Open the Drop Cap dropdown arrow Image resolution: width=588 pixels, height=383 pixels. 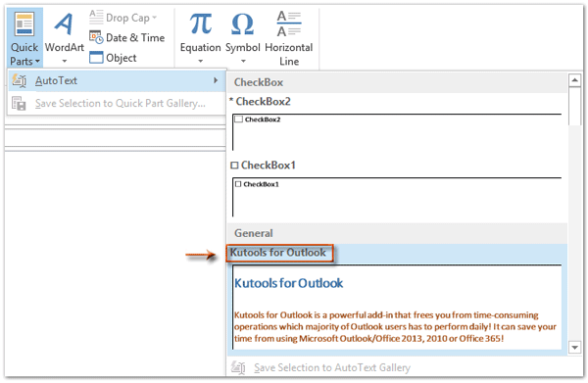click(155, 18)
